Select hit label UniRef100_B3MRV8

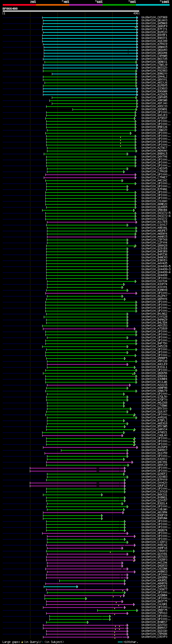pyautogui.click(x=154, y=290)
